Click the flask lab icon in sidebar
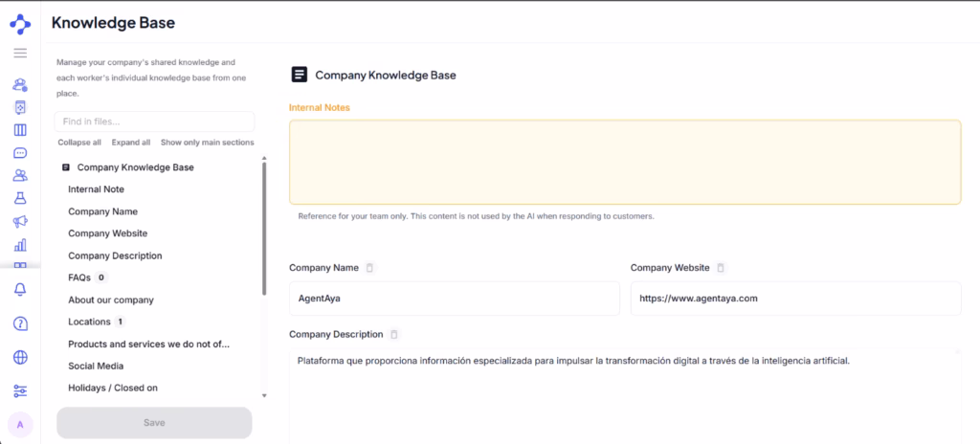 (20, 198)
